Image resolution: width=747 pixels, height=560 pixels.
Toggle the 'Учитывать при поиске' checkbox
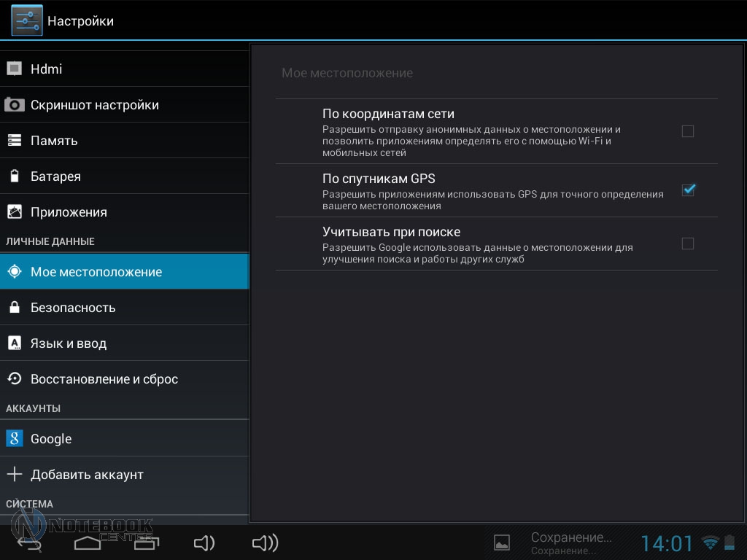[x=687, y=244]
